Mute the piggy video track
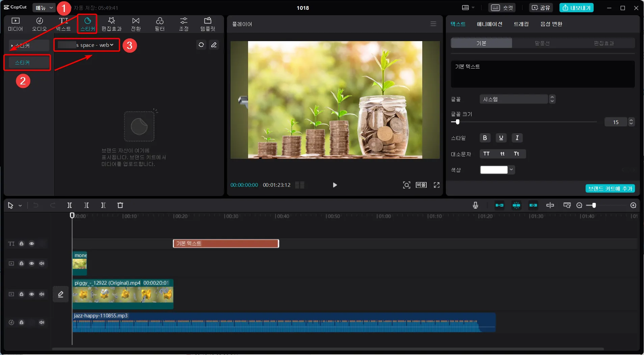The image size is (644, 355). point(42,294)
